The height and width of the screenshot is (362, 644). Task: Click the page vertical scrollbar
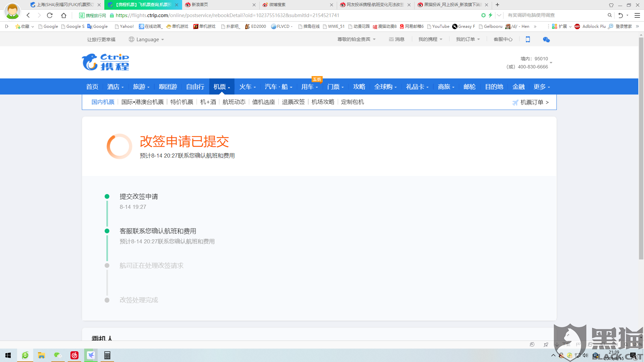(x=641, y=147)
